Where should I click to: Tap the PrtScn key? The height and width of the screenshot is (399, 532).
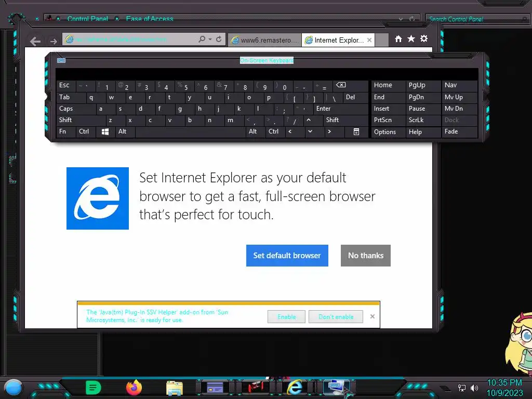(389, 120)
